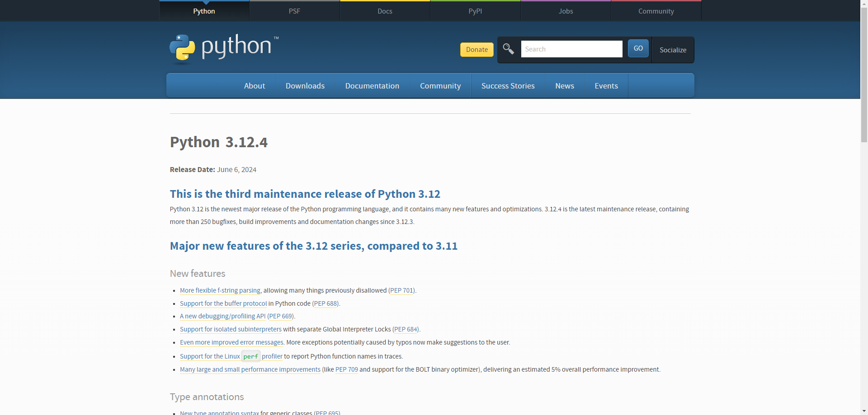Open the Python tab in top bar
The width and height of the screenshot is (868, 415).
tap(204, 11)
